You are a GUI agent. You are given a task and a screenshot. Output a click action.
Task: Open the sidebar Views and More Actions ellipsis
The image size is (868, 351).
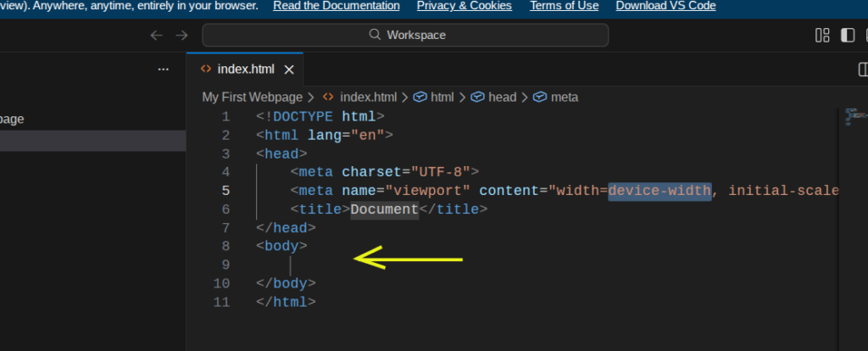[164, 70]
